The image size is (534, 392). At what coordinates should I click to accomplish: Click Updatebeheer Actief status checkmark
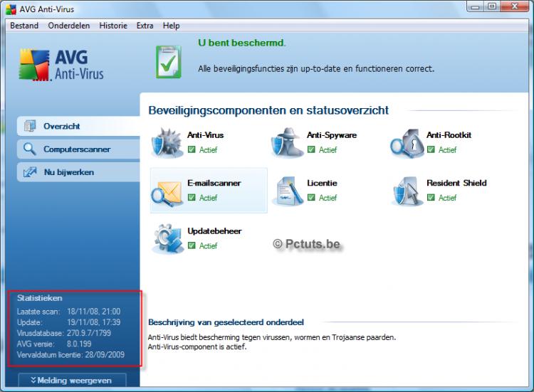[x=192, y=245]
